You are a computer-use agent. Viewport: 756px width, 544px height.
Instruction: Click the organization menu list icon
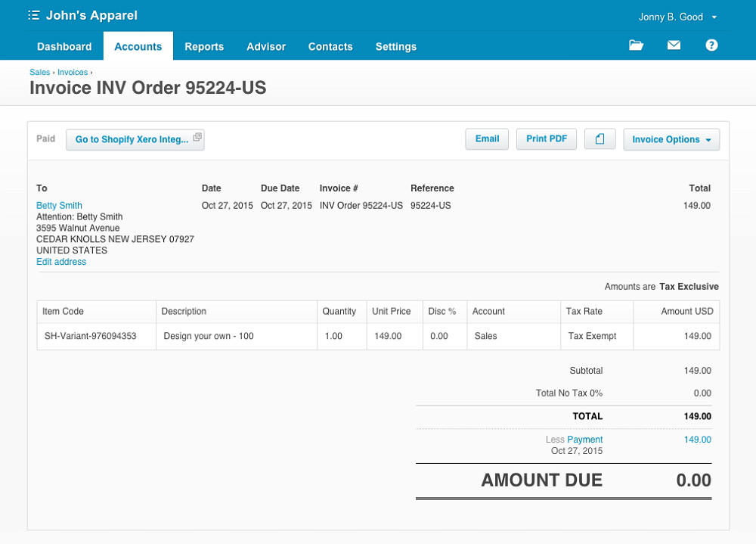click(x=34, y=16)
